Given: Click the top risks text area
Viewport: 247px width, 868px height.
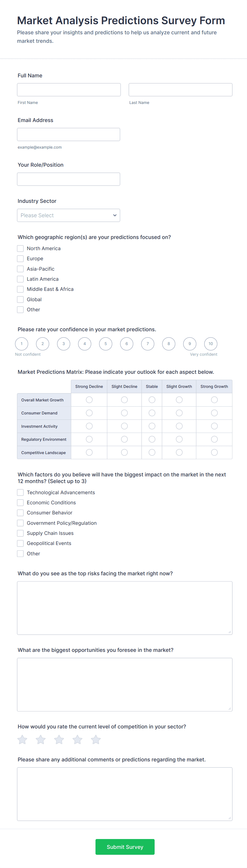Looking at the screenshot, I should click(125, 608).
